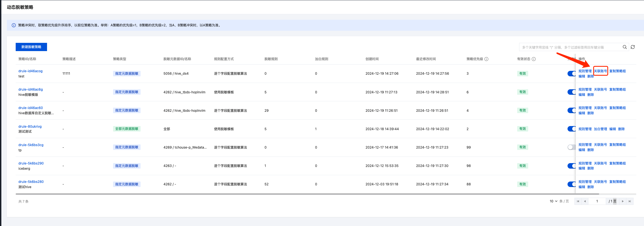Focus the keyword search input field
Image resolution: width=644 pixels, height=226 pixels.
[x=569, y=47]
